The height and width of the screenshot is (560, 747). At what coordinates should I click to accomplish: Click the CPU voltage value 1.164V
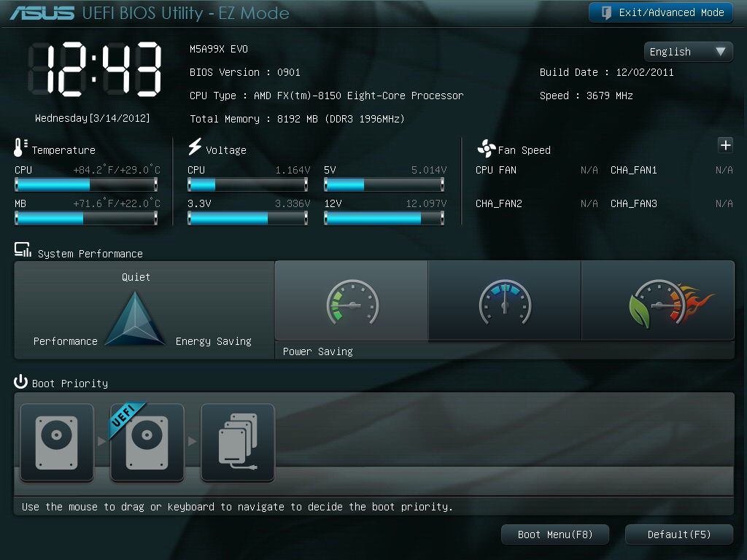pyautogui.click(x=293, y=170)
